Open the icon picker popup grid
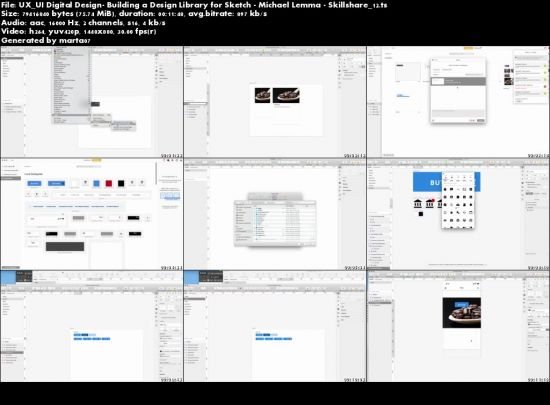The width and height of the screenshot is (550, 405). click(x=458, y=201)
